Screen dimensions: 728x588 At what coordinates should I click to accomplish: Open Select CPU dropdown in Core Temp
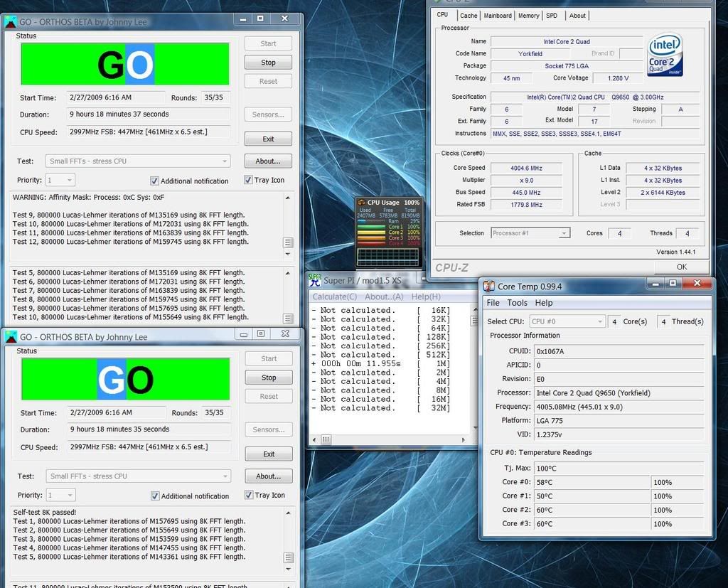[567, 321]
